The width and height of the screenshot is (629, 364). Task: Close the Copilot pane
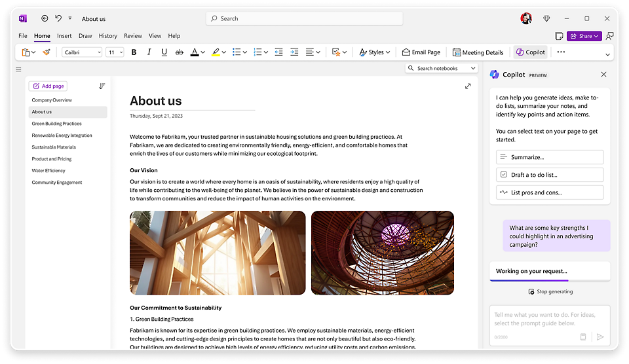[603, 75]
